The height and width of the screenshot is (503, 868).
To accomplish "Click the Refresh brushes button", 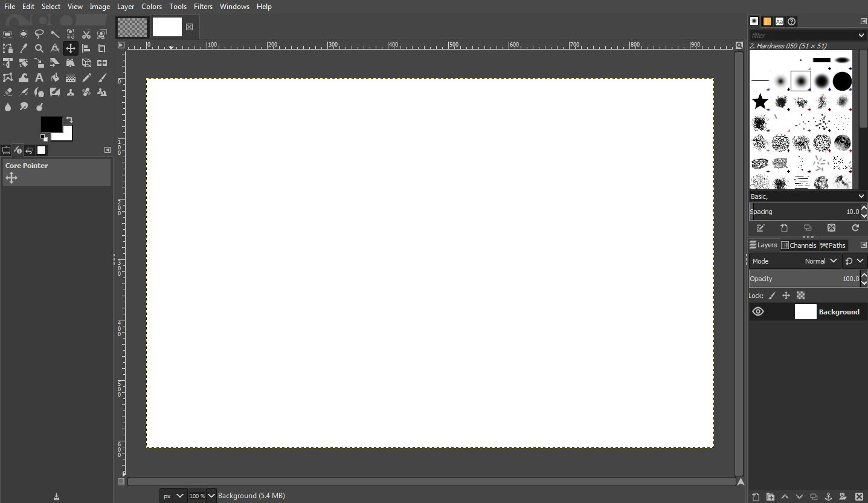I will [855, 228].
